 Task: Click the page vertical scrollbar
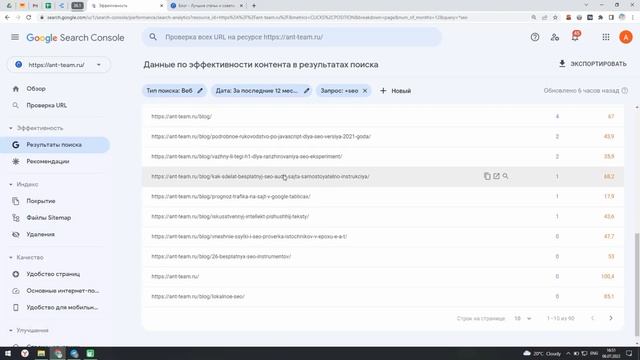tap(637, 284)
